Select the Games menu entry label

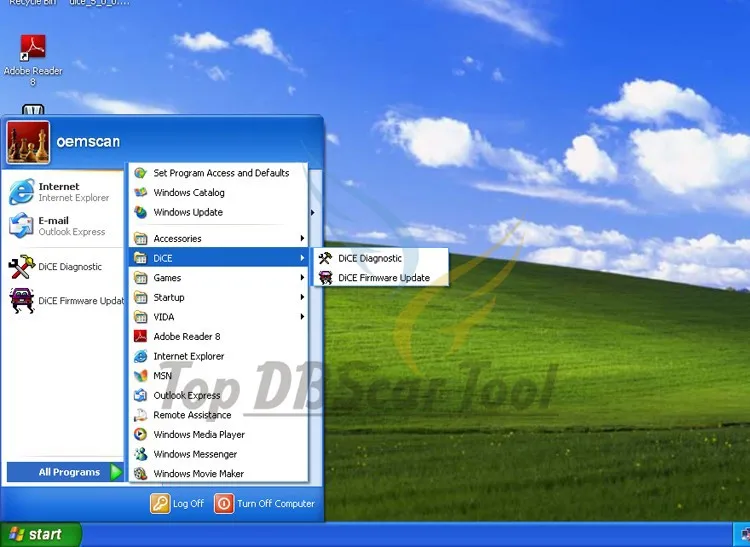pyautogui.click(x=167, y=277)
